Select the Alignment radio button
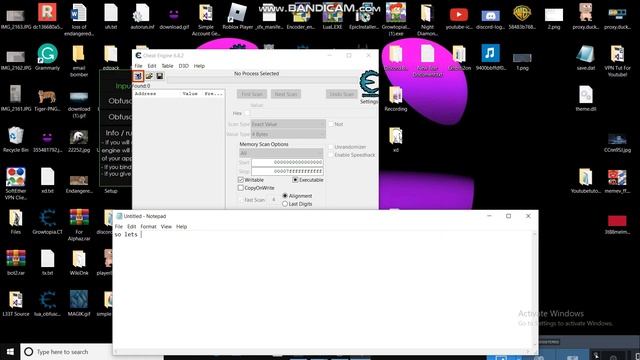Viewport: 640px width, 360px height. 285,196
